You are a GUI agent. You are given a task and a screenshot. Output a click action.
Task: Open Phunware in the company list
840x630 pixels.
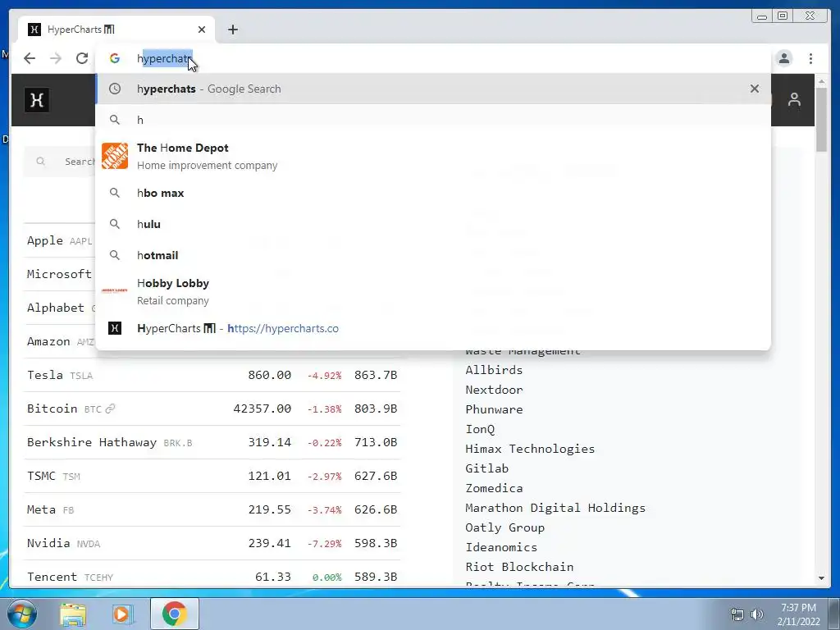pos(494,410)
